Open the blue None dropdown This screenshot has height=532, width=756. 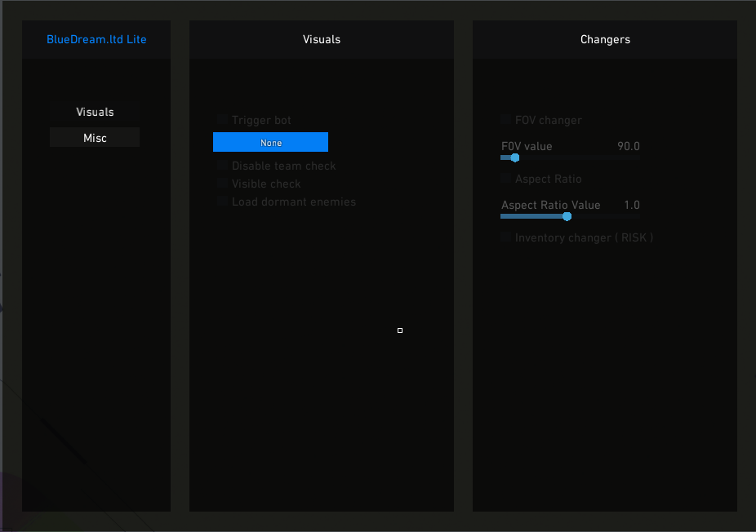pos(270,143)
